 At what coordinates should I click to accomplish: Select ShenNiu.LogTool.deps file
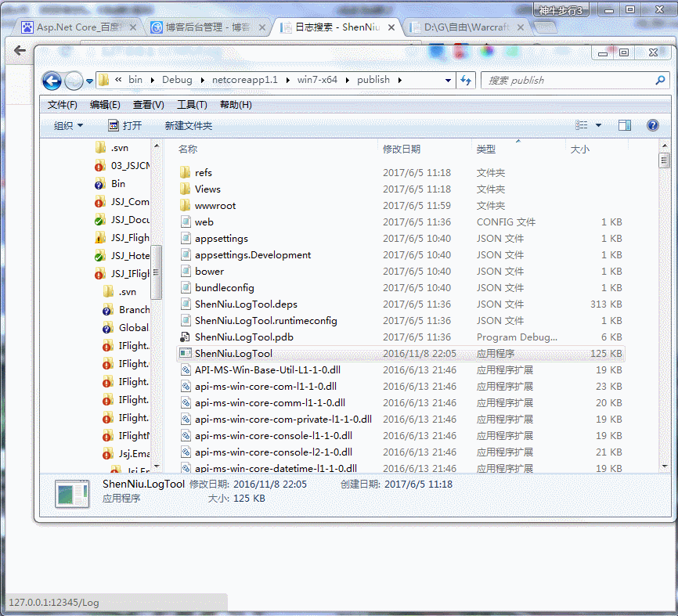(x=246, y=304)
